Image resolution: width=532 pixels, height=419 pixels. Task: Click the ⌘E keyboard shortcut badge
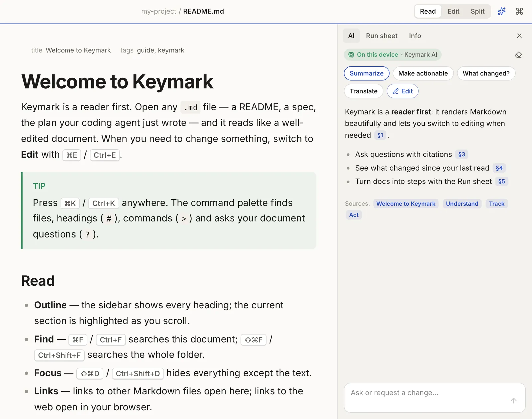pos(72,155)
